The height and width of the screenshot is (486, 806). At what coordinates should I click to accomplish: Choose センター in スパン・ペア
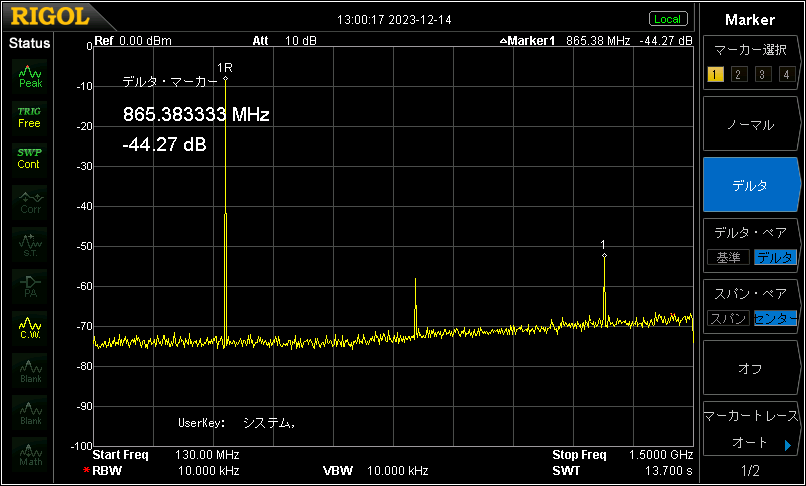coord(775,318)
